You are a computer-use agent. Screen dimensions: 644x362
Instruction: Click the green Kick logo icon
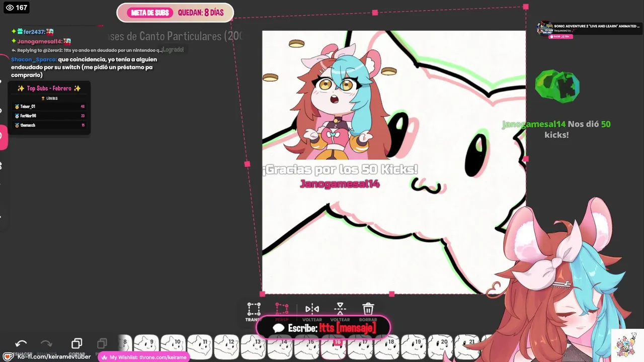tap(557, 86)
